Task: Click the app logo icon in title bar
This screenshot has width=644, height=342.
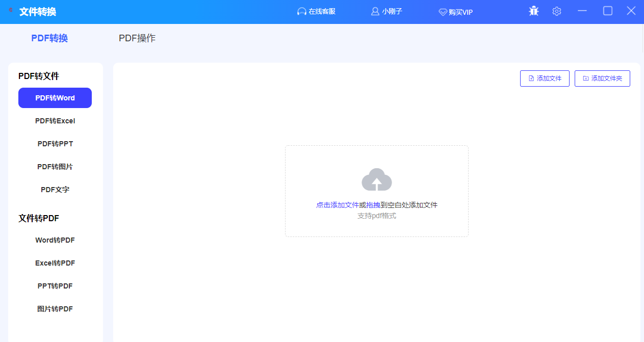Action: pyautogui.click(x=11, y=10)
